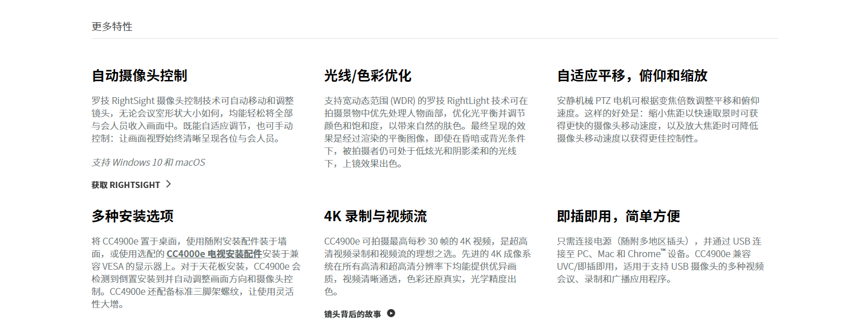This screenshot has width=868, height=328.
Task: Click the chevron arrow next to 获取 RIGHTSIGHT
Action: pyautogui.click(x=168, y=184)
